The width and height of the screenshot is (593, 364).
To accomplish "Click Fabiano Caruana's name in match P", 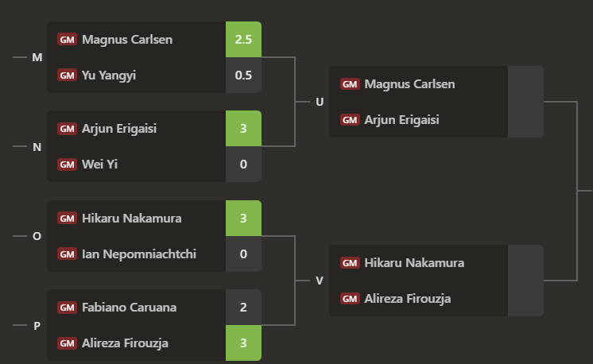I will click(130, 308).
